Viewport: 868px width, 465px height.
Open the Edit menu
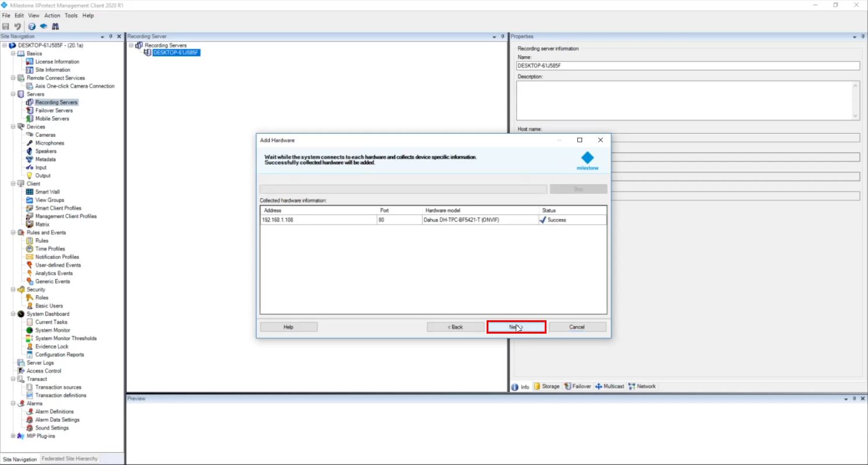(20, 16)
